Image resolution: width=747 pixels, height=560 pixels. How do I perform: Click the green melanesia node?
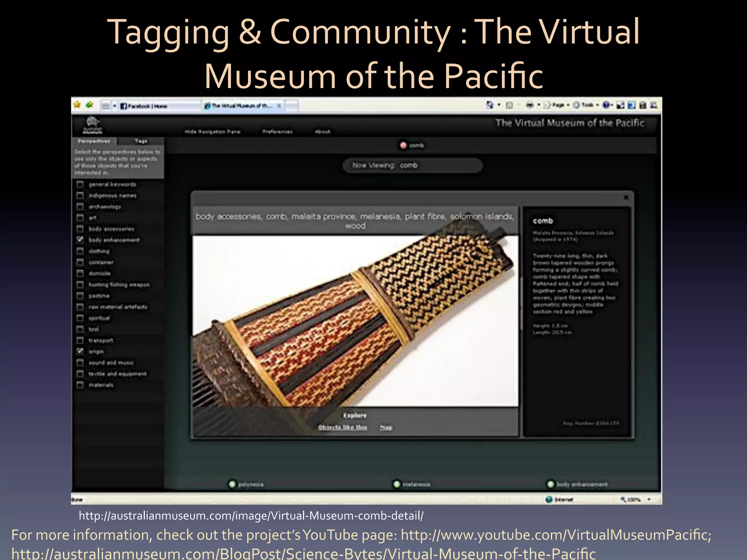pos(396,484)
